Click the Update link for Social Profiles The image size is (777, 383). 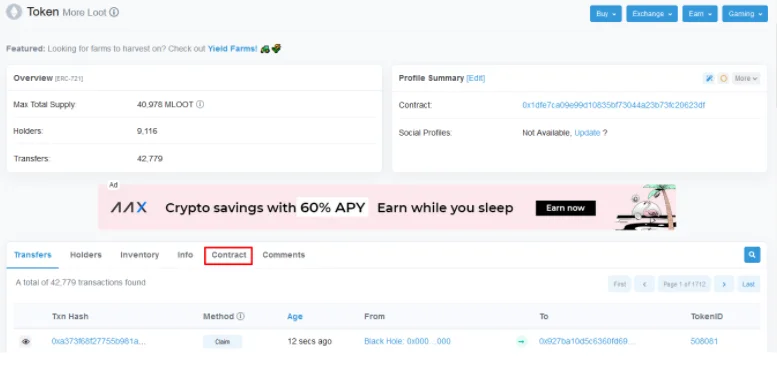(587, 133)
